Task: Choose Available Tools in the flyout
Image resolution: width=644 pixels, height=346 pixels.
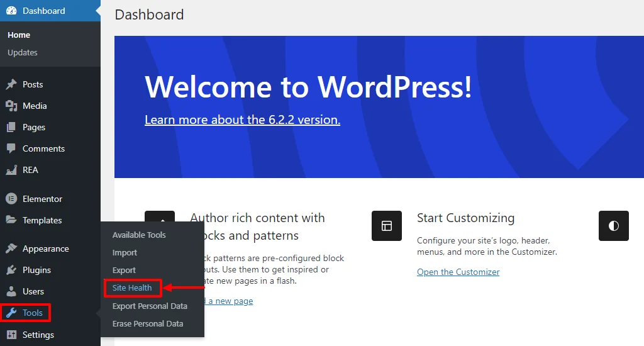Action: pos(139,235)
